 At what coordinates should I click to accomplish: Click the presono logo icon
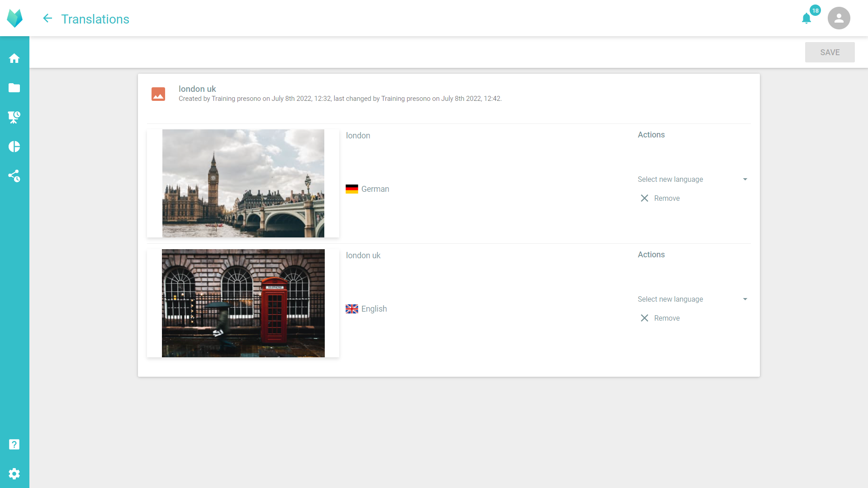pyautogui.click(x=14, y=18)
